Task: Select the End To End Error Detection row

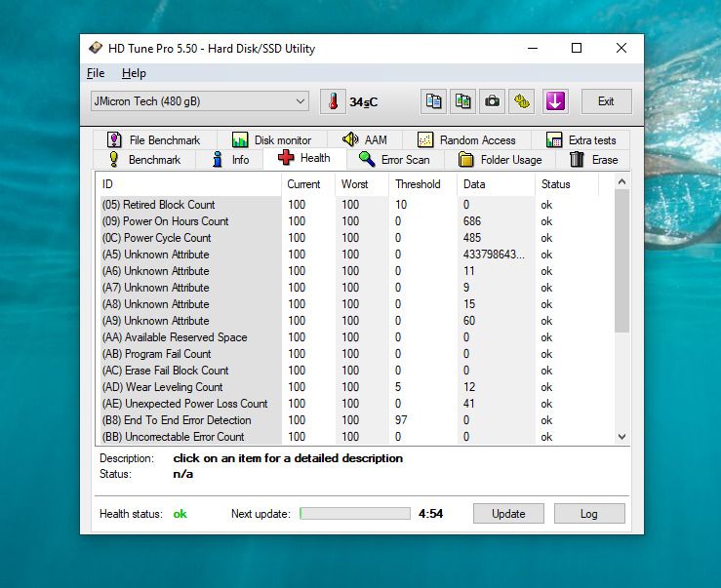Action: coord(349,419)
